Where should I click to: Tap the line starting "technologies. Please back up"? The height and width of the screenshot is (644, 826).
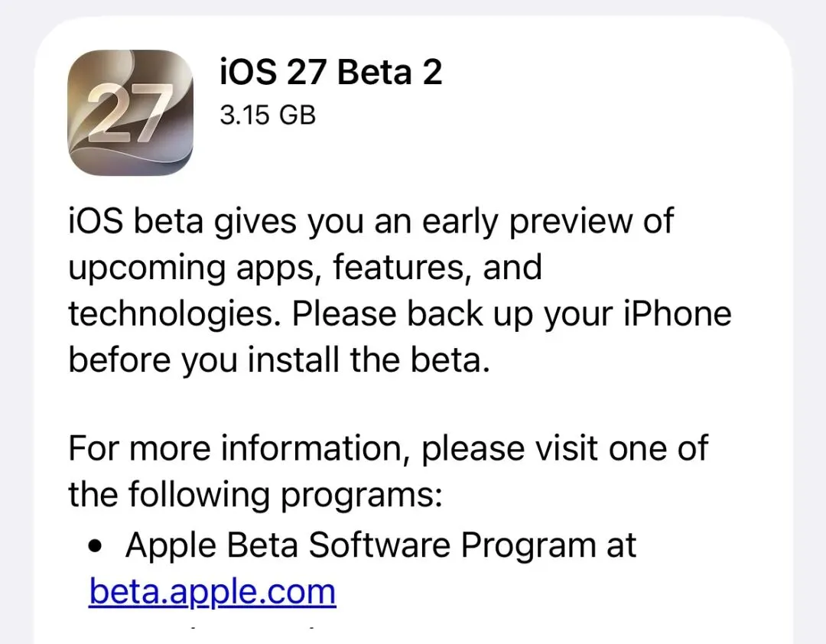click(x=400, y=314)
